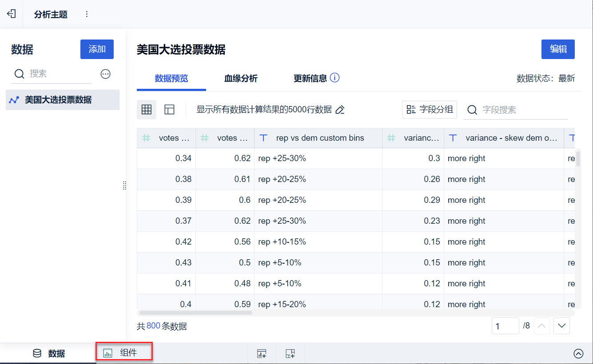The height and width of the screenshot is (364, 593).
Task: Open the three-dot menu beside 分析主题
Action: coord(87,14)
